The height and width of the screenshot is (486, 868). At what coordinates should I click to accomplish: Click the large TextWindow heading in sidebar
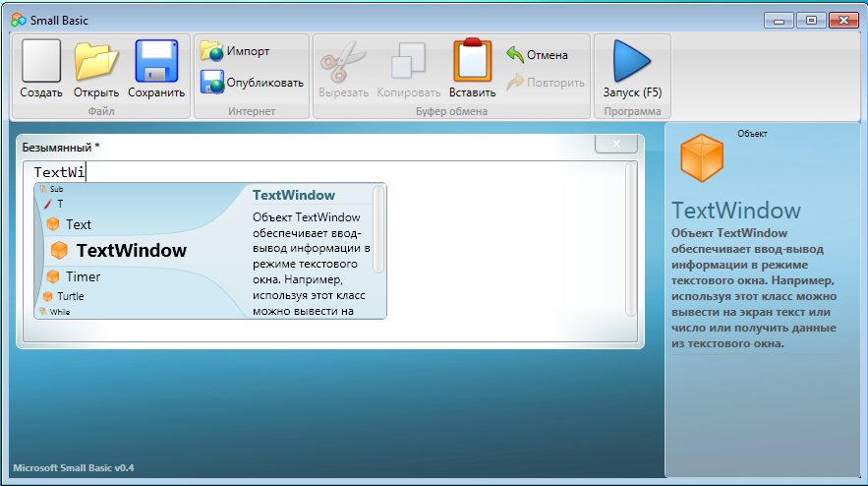736,211
